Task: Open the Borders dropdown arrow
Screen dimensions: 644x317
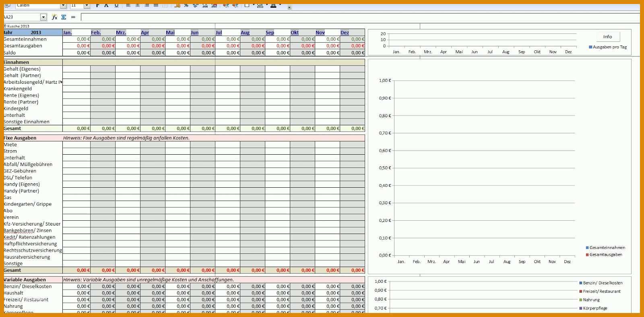Action: click(254, 5)
